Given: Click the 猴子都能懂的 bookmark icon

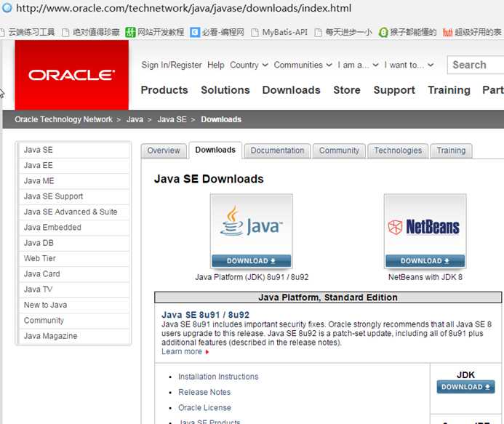Looking at the screenshot, I should pos(383,32).
